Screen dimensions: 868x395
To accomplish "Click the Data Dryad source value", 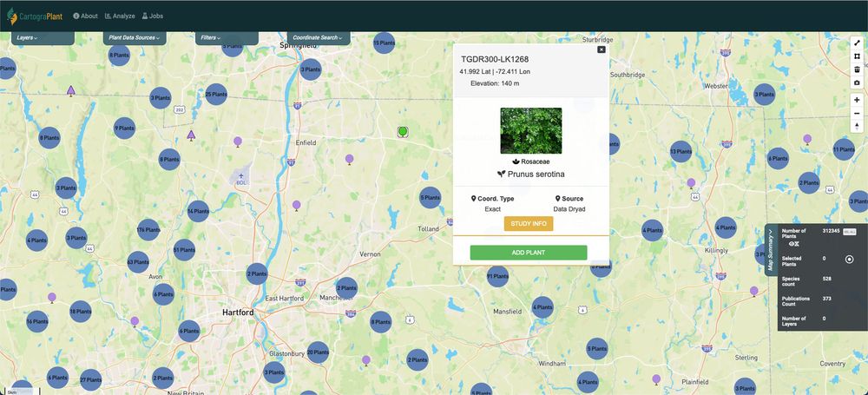I will [x=569, y=209].
